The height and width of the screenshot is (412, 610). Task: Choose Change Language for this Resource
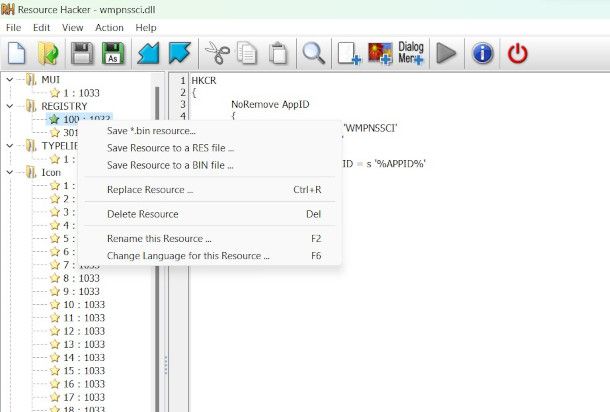pos(210,256)
